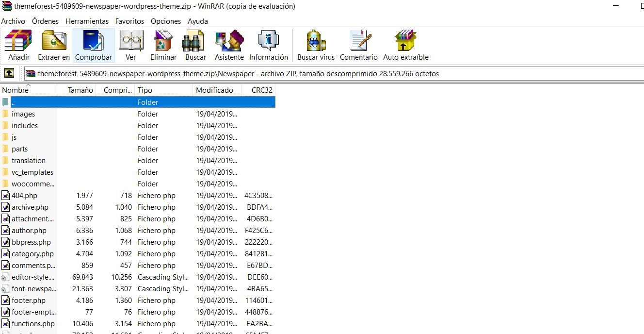The height and width of the screenshot is (334, 644).
Task: Sort by the Nombre column header
Action: click(29, 90)
